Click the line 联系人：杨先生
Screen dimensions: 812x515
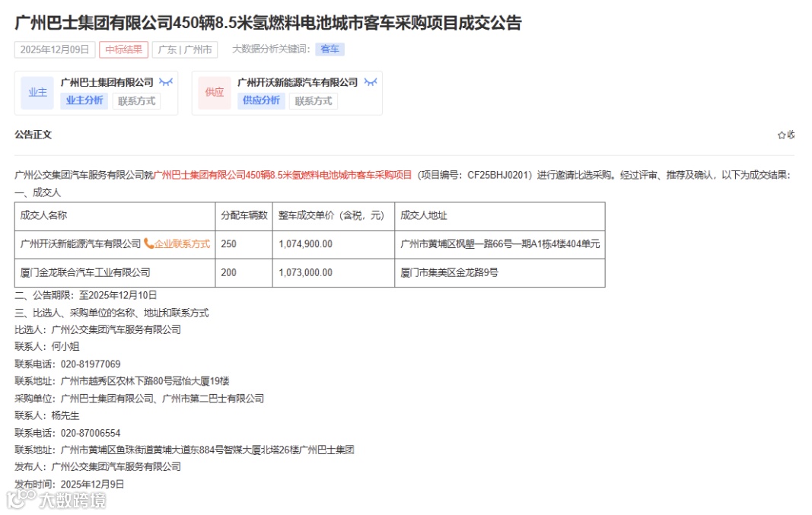47,415
